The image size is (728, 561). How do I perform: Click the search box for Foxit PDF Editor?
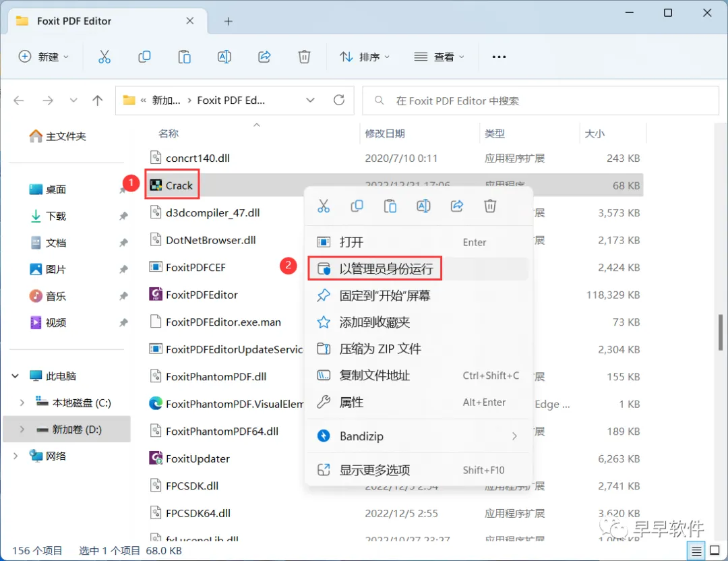coord(541,100)
